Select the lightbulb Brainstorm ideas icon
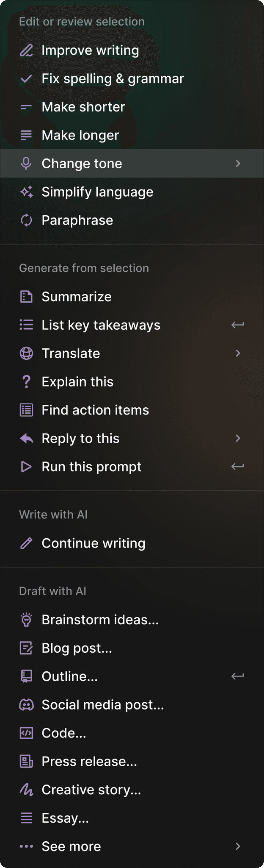Viewport: 264px width, 868px height. 26,619
